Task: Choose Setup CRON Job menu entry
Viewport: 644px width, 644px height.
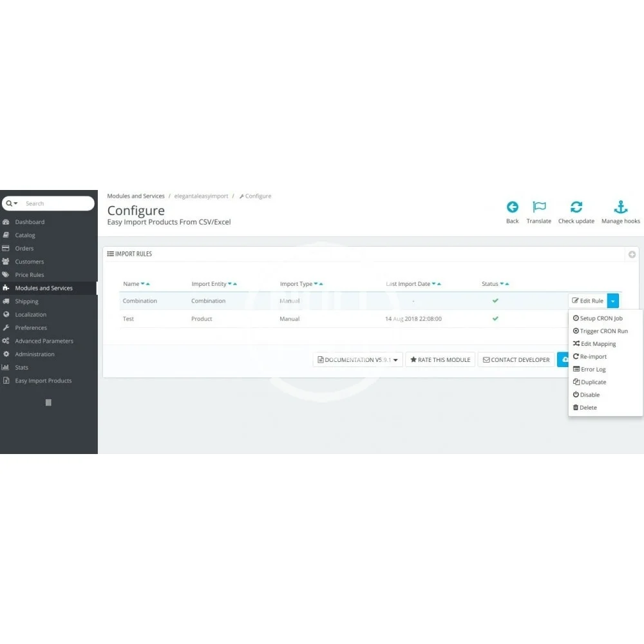Action: [598, 318]
